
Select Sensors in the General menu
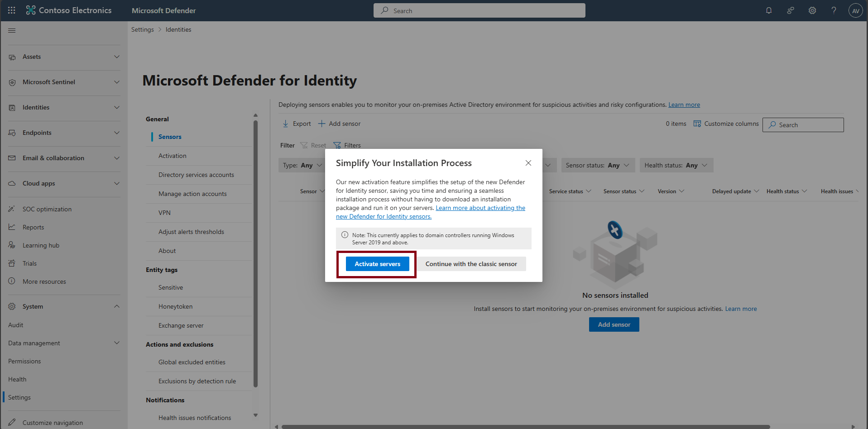[x=170, y=137]
